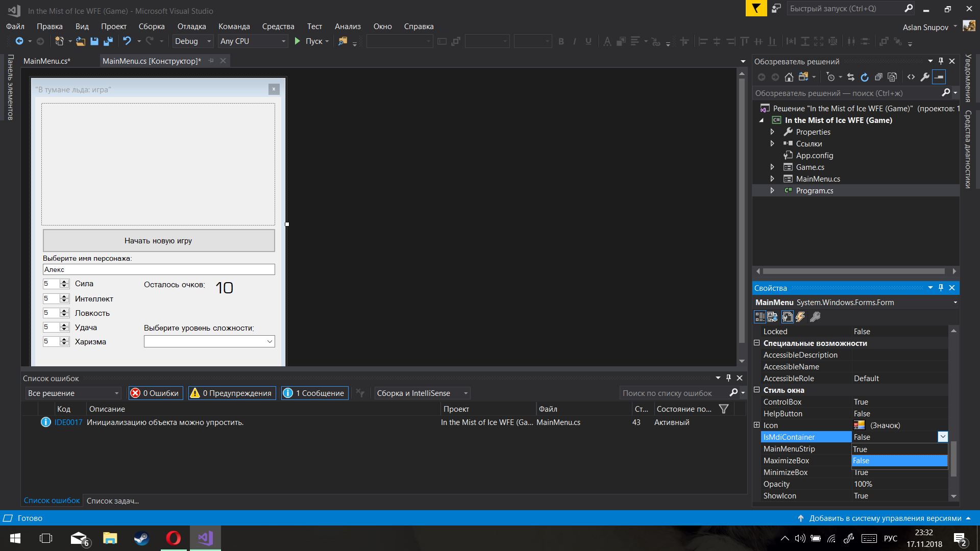Image resolution: width=980 pixels, height=551 pixels.
Task: Open the Сборка menu
Action: pyautogui.click(x=152, y=27)
